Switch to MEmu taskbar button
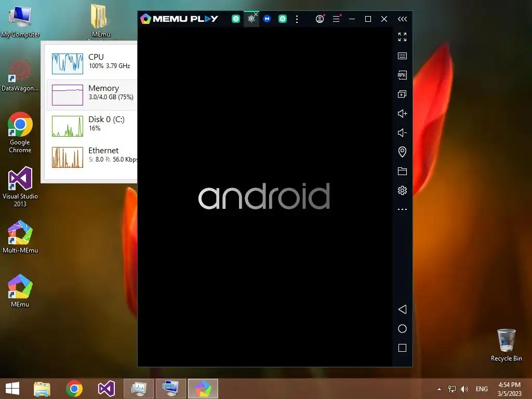This screenshot has width=532, height=399. click(203, 389)
